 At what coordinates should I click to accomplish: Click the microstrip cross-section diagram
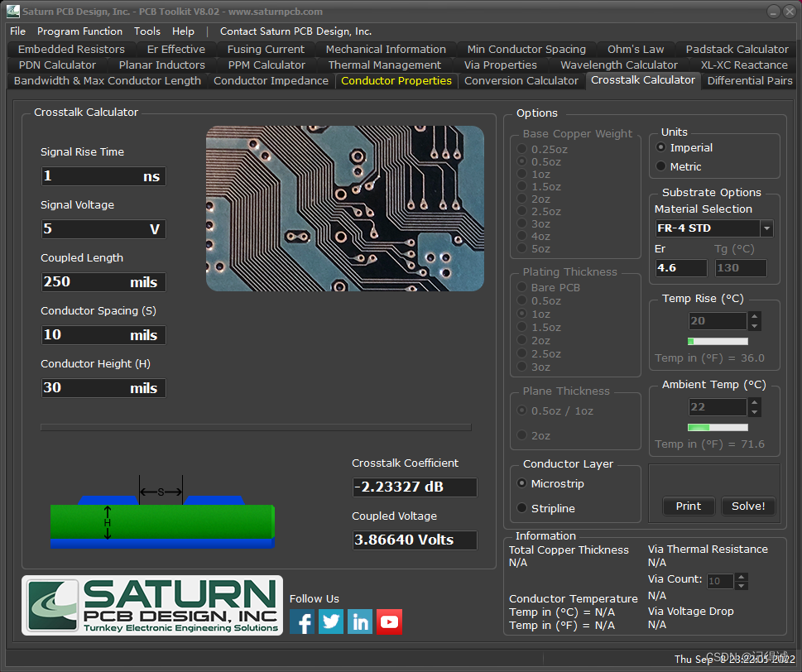pos(161,522)
